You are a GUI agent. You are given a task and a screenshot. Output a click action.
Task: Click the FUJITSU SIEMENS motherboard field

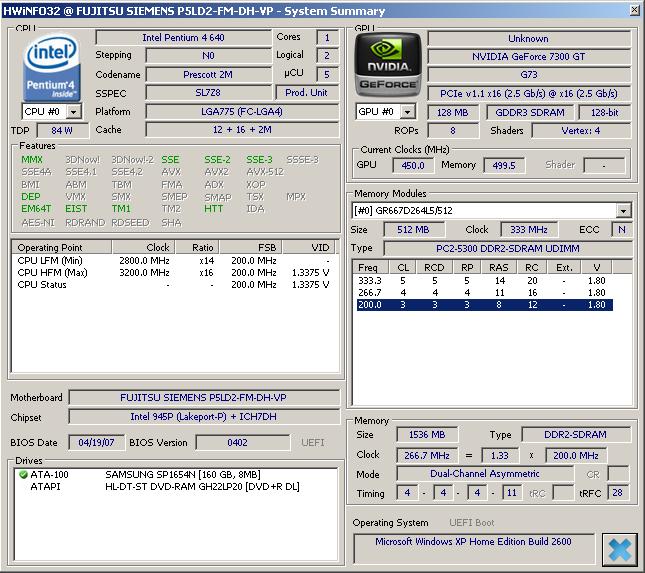[x=204, y=397]
